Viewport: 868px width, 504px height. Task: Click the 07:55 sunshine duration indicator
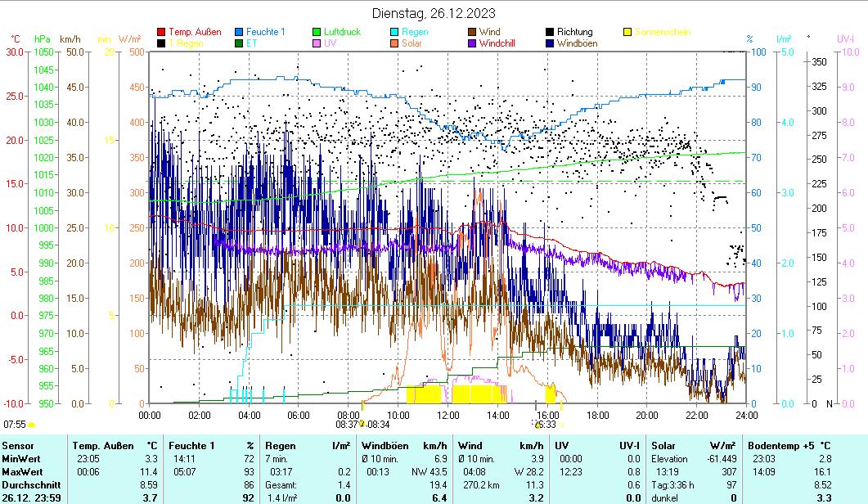click(x=15, y=425)
